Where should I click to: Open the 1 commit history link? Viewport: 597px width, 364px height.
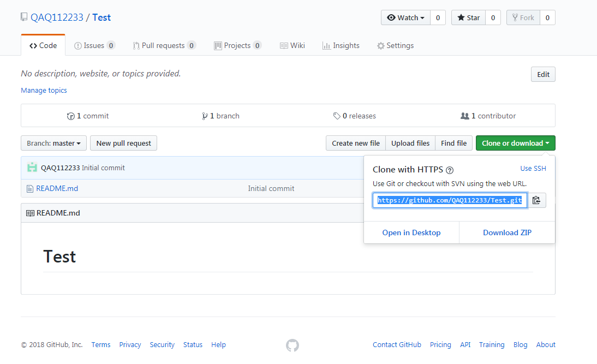[x=88, y=116]
